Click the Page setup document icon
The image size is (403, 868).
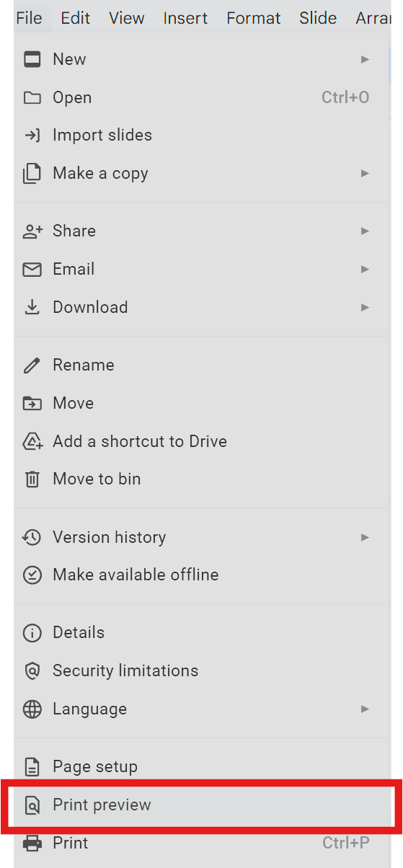coord(32,766)
